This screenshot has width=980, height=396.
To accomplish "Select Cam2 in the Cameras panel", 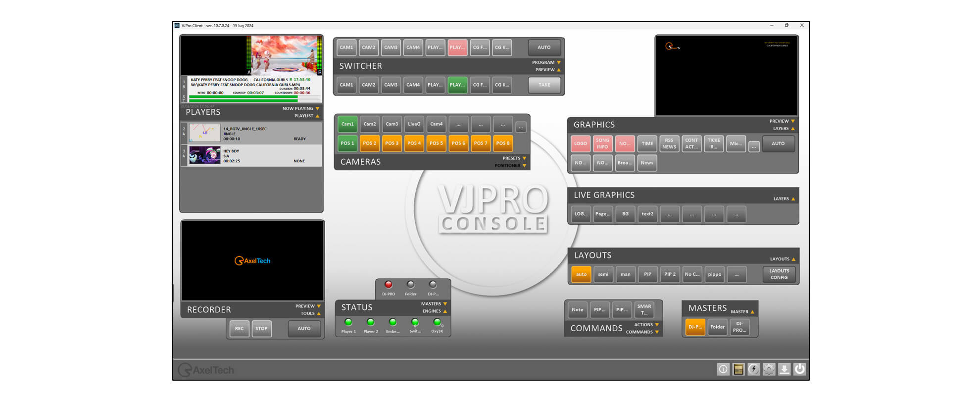I will tap(370, 124).
